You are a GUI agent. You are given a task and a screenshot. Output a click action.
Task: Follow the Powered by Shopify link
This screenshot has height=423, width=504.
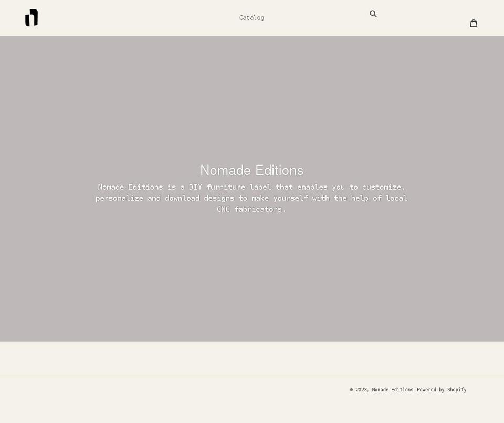(x=442, y=389)
